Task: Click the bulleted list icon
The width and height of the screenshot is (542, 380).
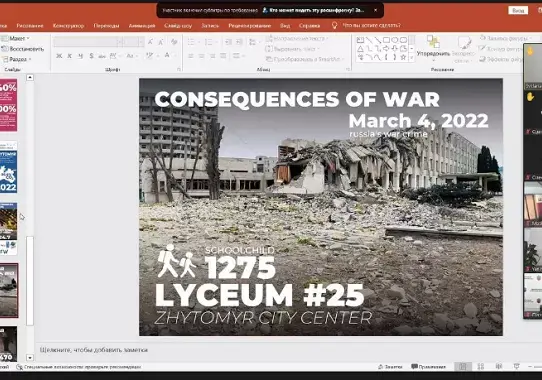Action: click(191, 42)
